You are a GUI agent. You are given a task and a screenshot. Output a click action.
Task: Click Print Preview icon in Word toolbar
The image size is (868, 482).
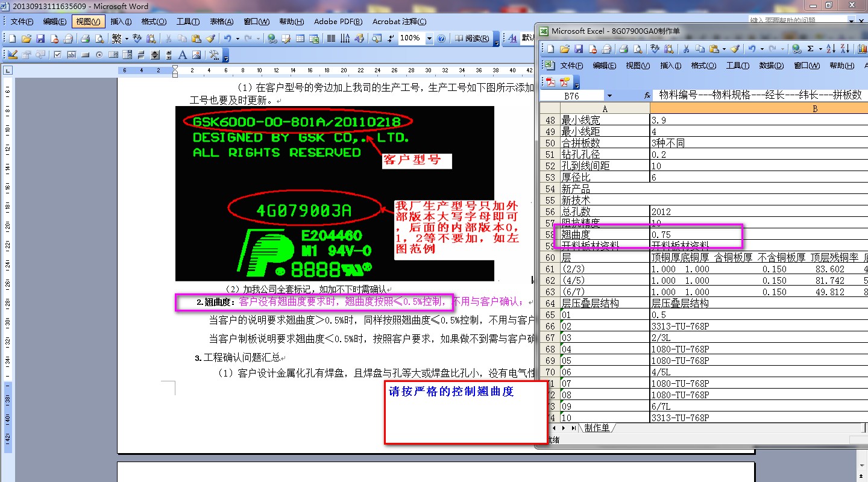tap(100, 39)
